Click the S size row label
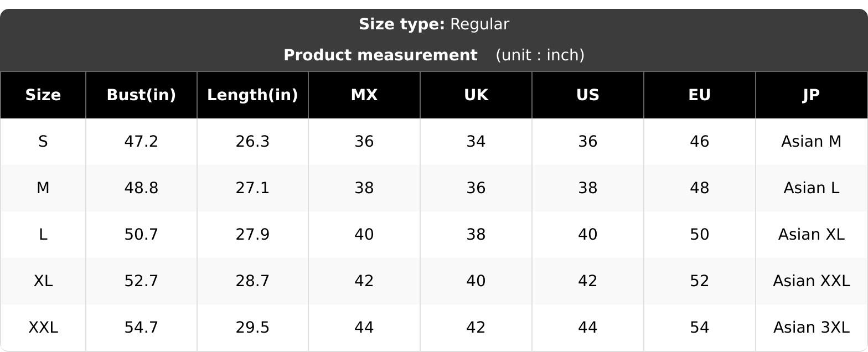 point(43,142)
